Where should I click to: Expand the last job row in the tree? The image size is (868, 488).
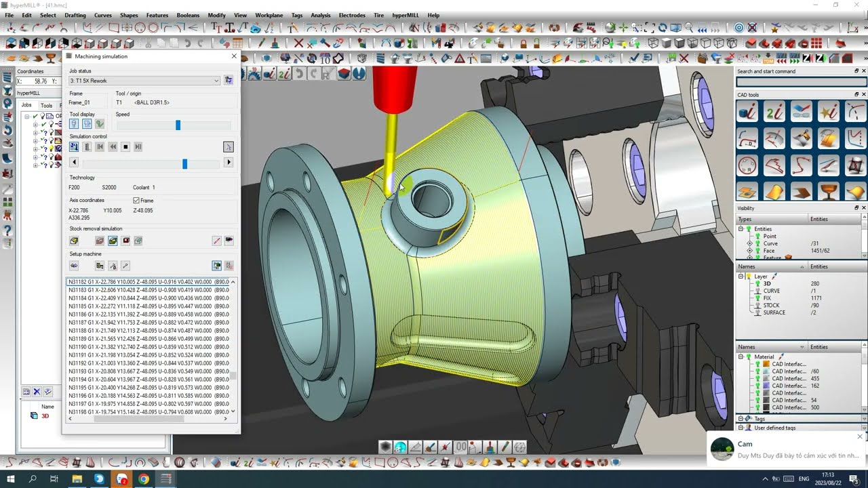click(x=35, y=165)
